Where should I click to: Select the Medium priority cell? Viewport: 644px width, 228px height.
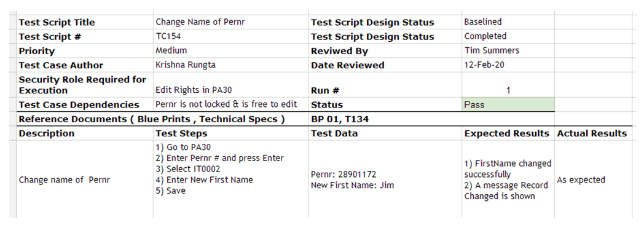[231, 51]
